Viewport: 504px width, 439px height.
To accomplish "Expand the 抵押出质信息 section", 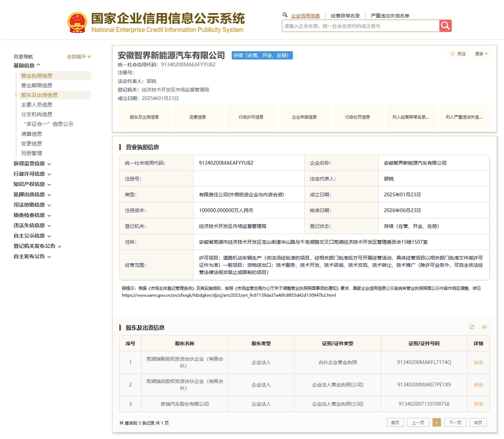I will point(32,195).
